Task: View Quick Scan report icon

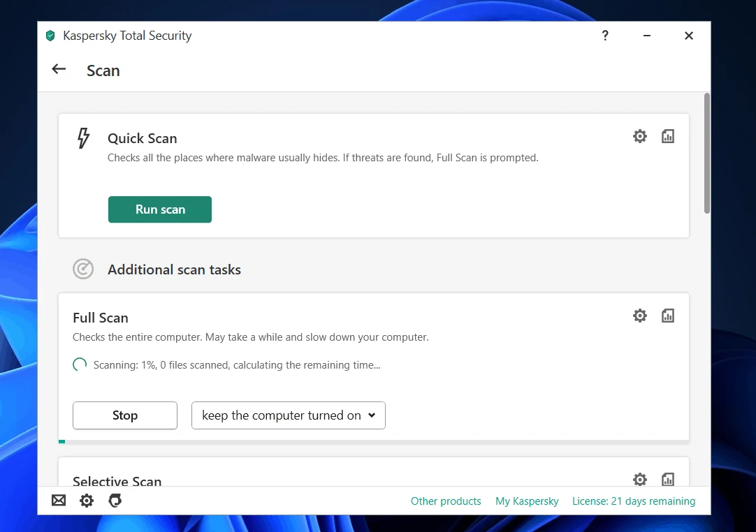Action: click(668, 137)
